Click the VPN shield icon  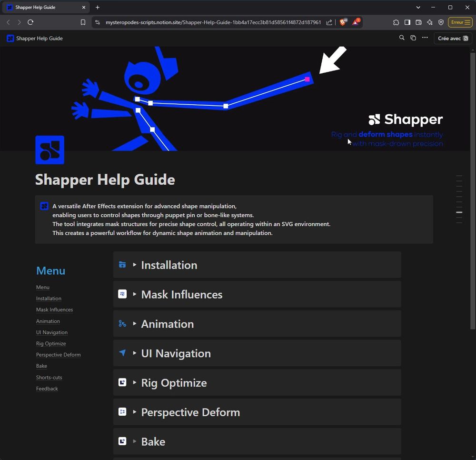point(441,22)
